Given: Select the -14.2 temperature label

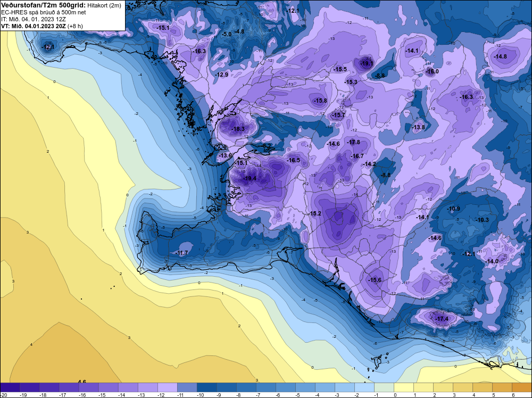Looking at the screenshot, I should click(x=370, y=164).
